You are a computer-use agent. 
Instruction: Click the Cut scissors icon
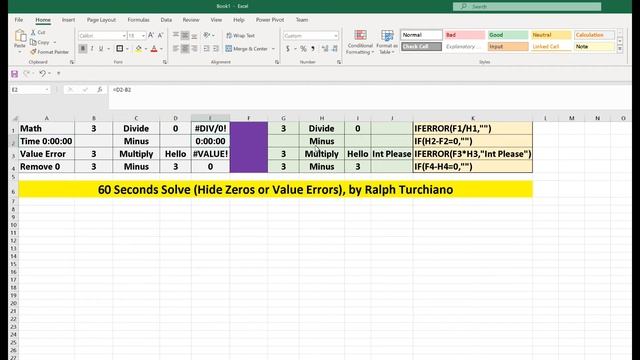(33, 32)
